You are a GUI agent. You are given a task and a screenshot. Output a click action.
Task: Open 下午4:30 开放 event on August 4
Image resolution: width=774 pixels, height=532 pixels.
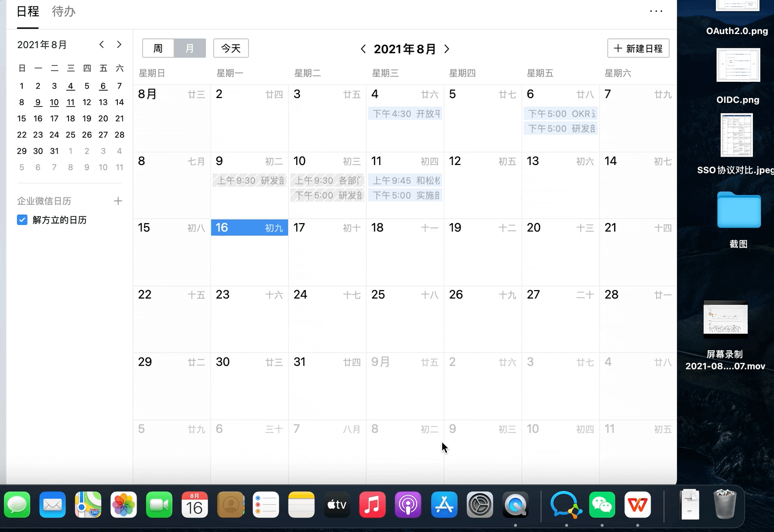click(405, 114)
